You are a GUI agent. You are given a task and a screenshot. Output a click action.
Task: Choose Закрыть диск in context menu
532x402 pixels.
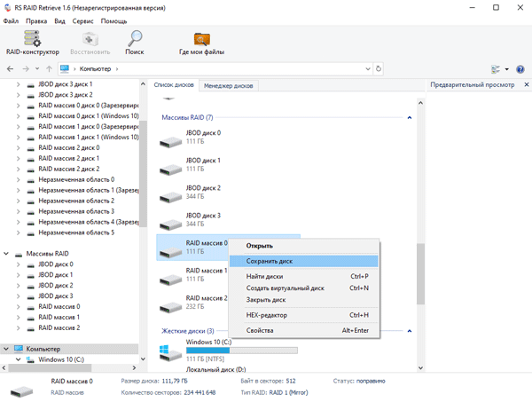coord(304,300)
